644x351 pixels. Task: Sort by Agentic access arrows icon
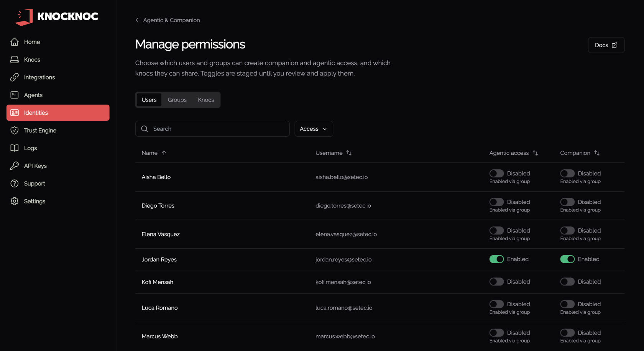[x=535, y=153]
